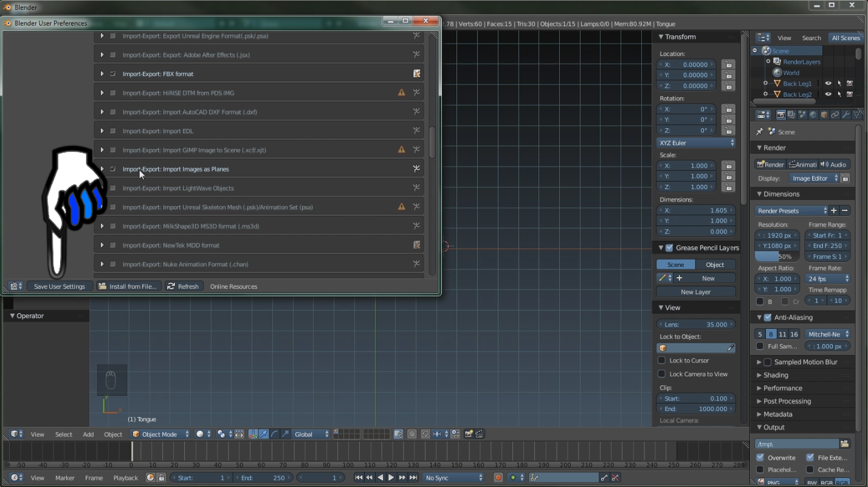Enable Lock Camera to View
The height and width of the screenshot is (487, 868).
[662, 374]
